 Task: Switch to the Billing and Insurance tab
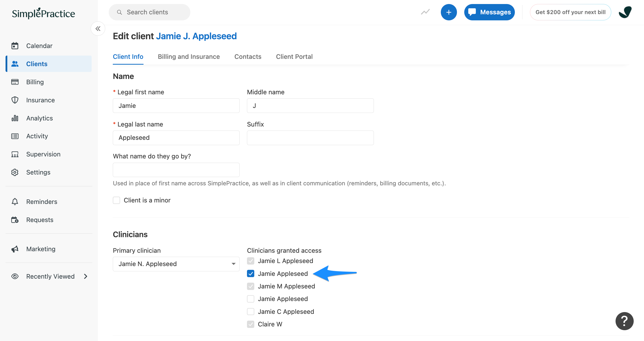tap(189, 57)
